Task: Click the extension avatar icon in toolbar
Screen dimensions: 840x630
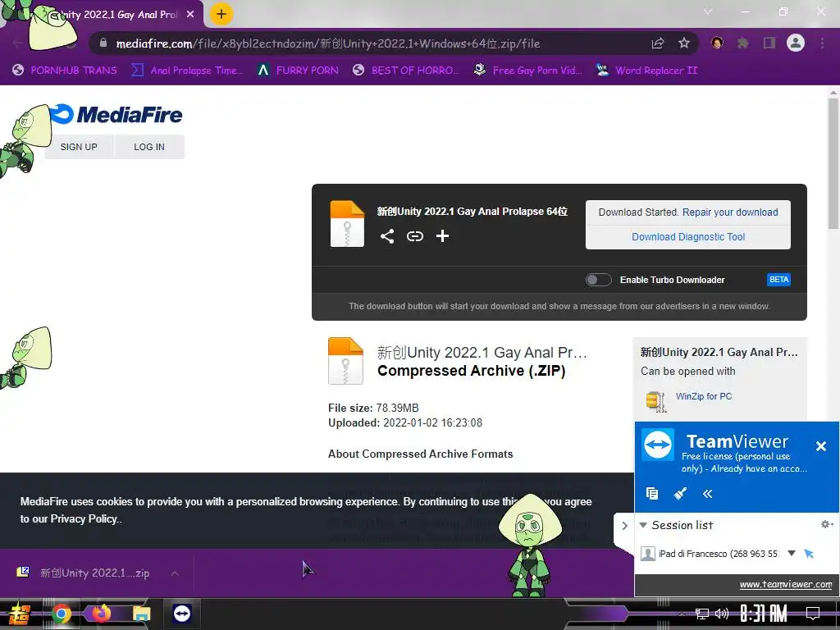Action: point(717,43)
